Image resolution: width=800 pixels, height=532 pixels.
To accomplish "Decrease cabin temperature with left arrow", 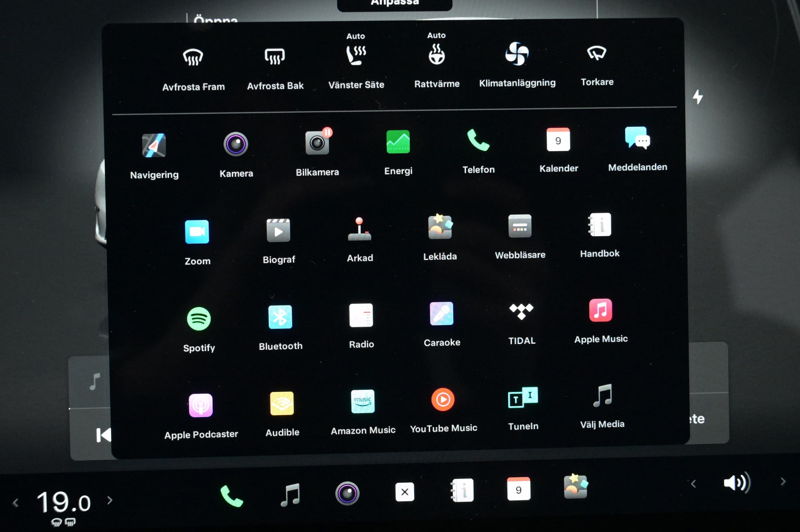I will tap(15, 503).
